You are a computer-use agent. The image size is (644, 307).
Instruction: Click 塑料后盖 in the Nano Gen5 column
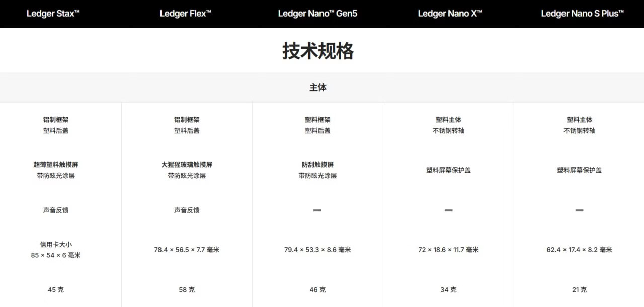[317, 131]
